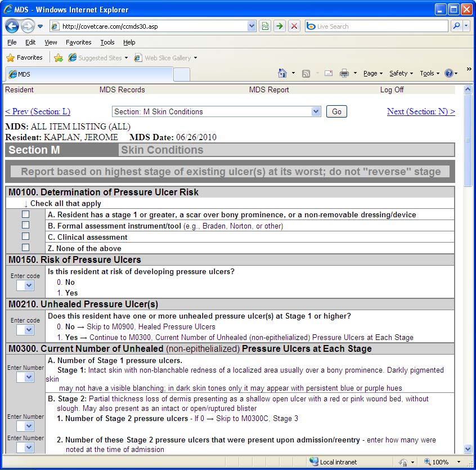Viewport: 476px width, 470px height.
Task: Open Web Slice Gallery item
Action: 165,57
